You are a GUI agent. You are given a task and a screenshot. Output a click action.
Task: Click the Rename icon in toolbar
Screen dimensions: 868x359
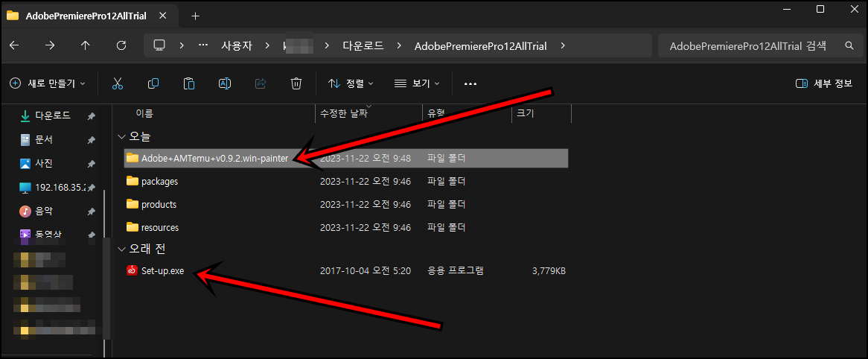point(225,83)
